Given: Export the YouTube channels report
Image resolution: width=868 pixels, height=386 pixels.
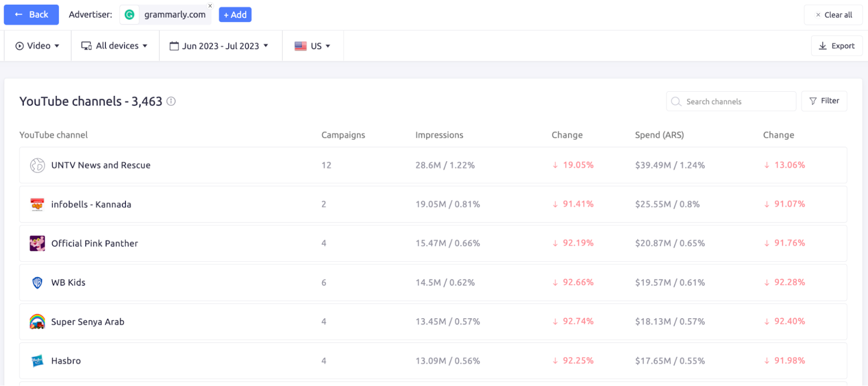Looking at the screenshot, I should pyautogui.click(x=837, y=46).
